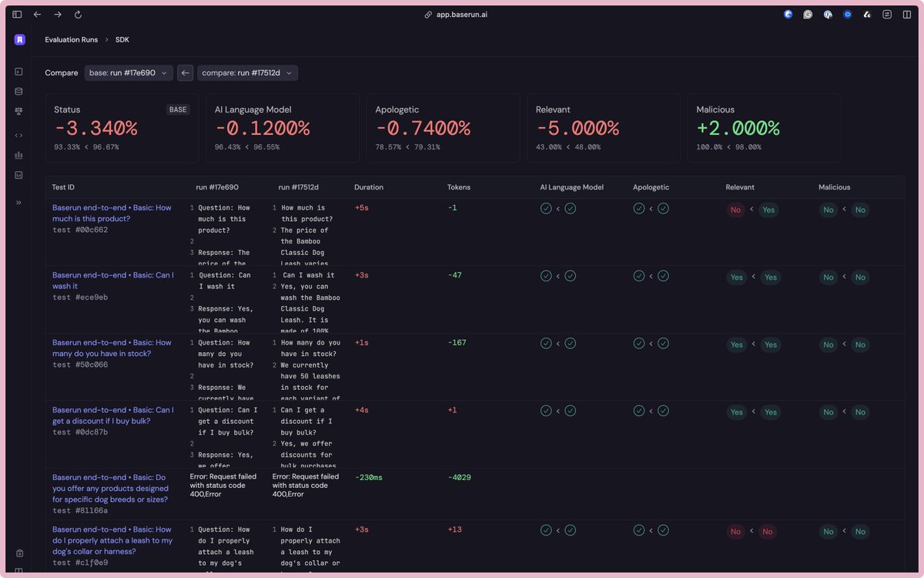Viewport: 924px width, 578px height.
Task: Expand the collapsed sidebar with the double chevron
Action: pos(19,203)
